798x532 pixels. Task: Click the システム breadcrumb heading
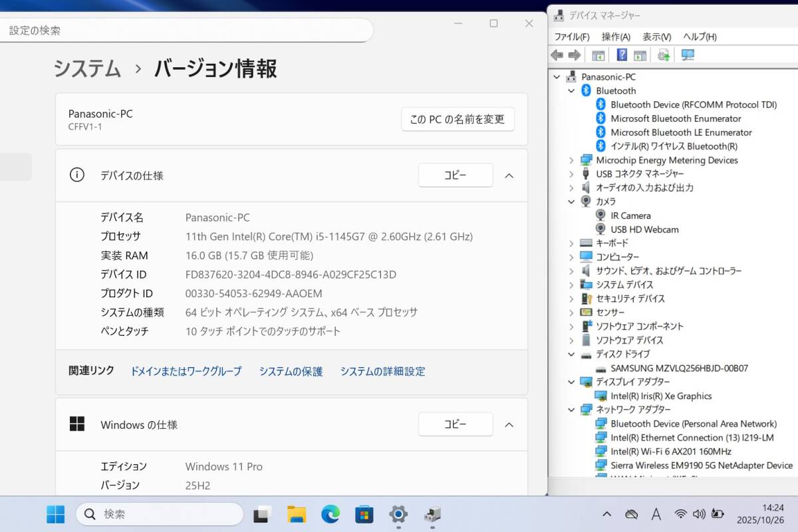(x=87, y=68)
